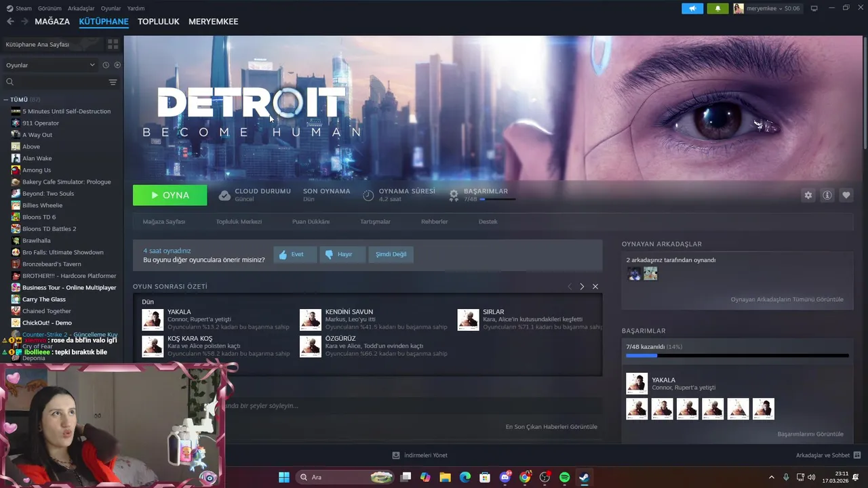Screen dimensions: 868x488
Task: Open Arkadaşlar ve Sohbet panel
Action: pos(828,455)
